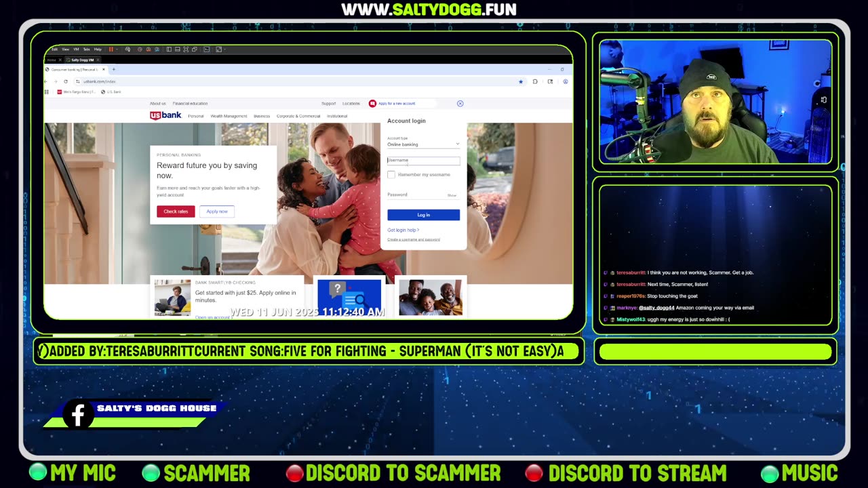Image resolution: width=868 pixels, height=488 pixels.
Task: Open a new browser tab
Action: coord(113,69)
